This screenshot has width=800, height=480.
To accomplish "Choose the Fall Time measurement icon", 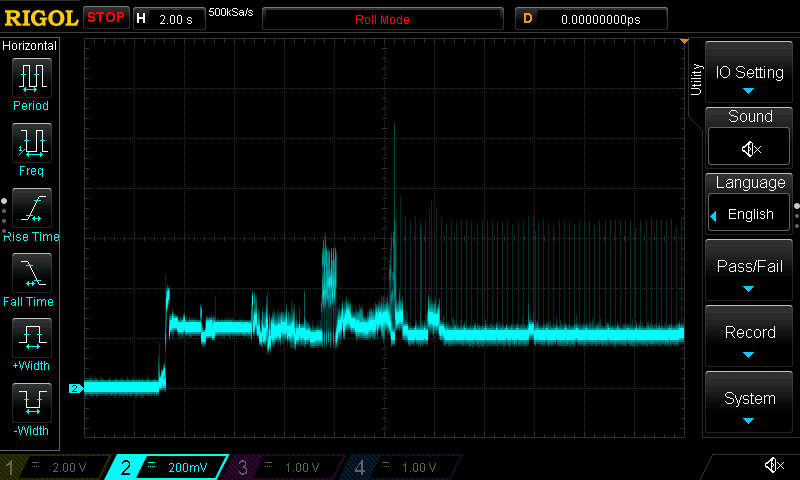I will pyautogui.click(x=31, y=274).
